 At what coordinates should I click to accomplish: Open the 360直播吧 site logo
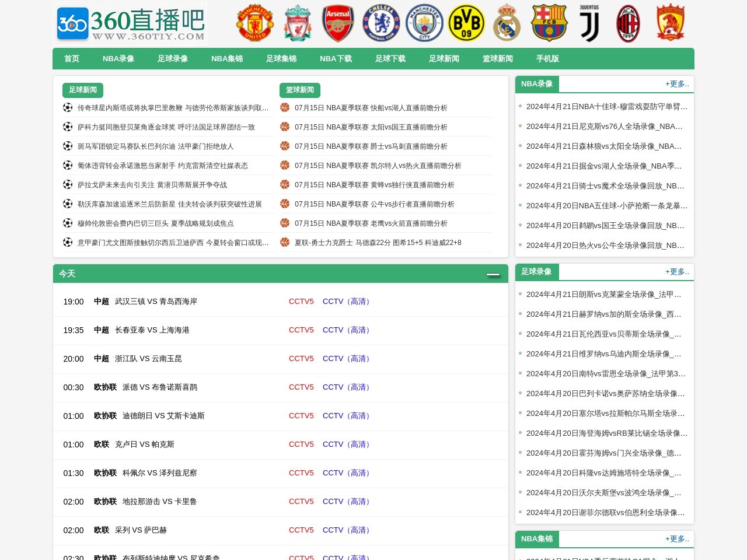point(130,23)
